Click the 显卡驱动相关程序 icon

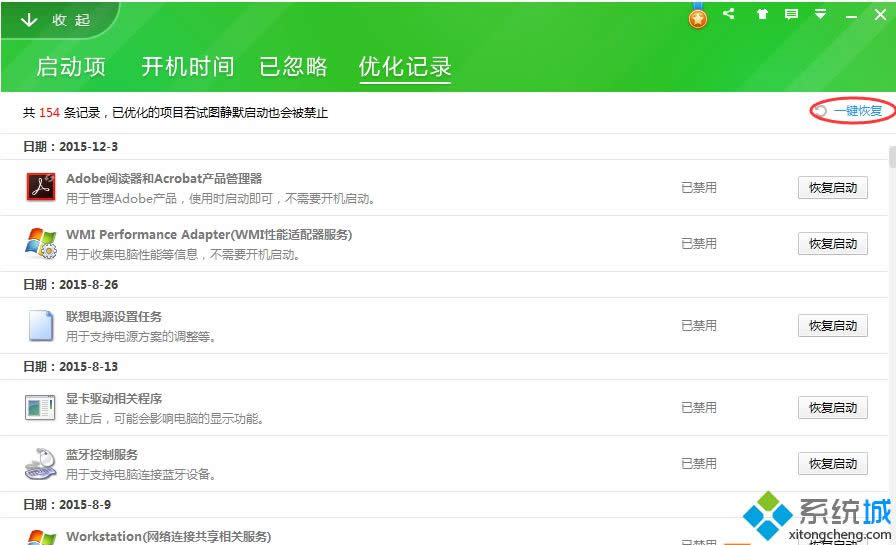click(x=40, y=407)
